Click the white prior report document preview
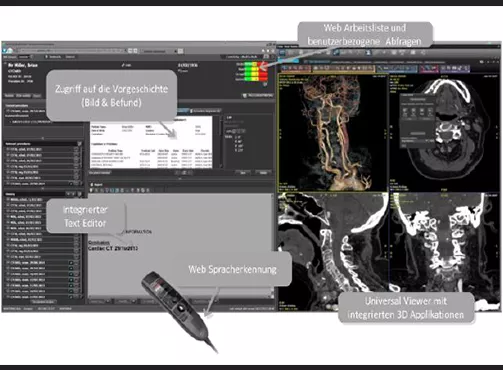 click(151, 142)
